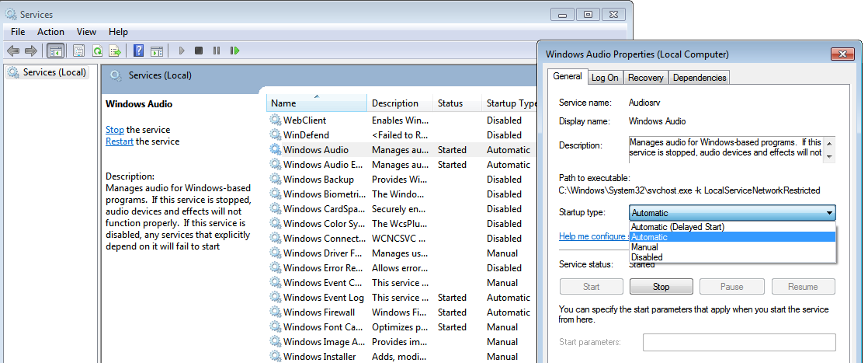Sort list by Startup Type column header
Viewport: 868px width, 363px height.
click(x=509, y=103)
